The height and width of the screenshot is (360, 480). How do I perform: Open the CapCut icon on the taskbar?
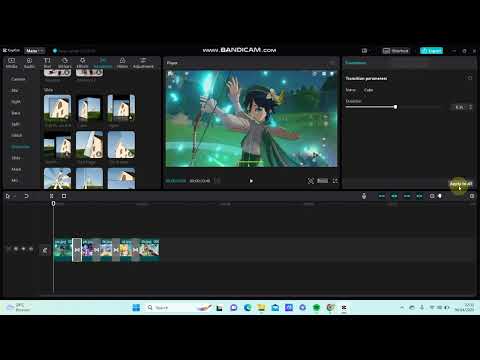point(344,308)
